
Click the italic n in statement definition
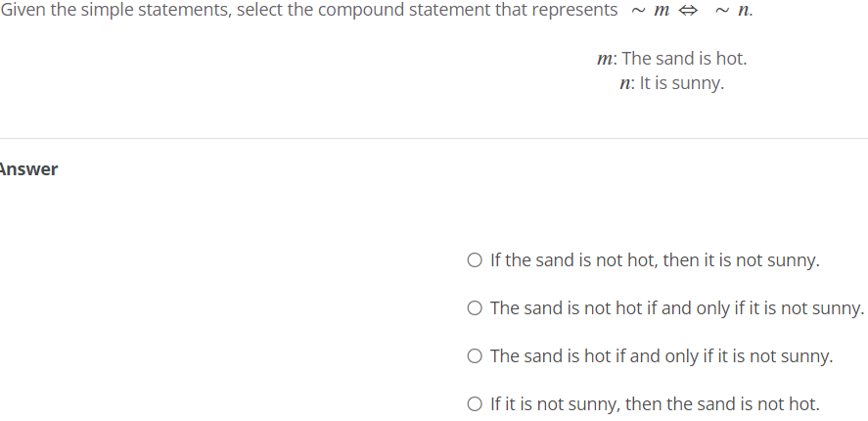[625, 83]
